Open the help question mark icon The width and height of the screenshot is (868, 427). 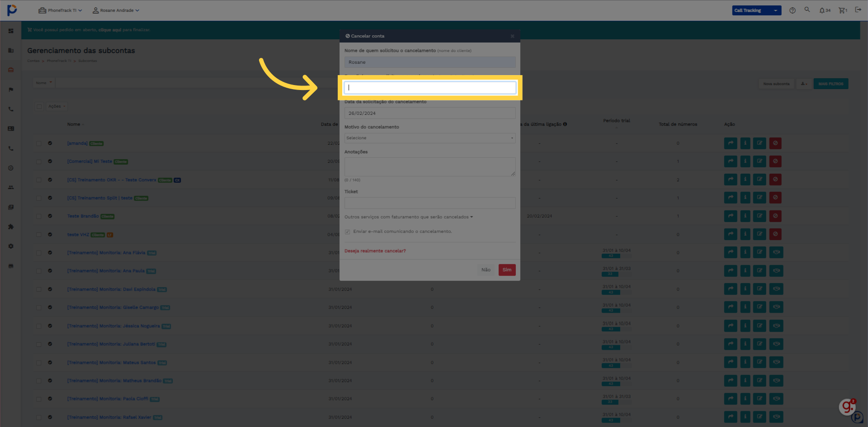click(x=793, y=10)
